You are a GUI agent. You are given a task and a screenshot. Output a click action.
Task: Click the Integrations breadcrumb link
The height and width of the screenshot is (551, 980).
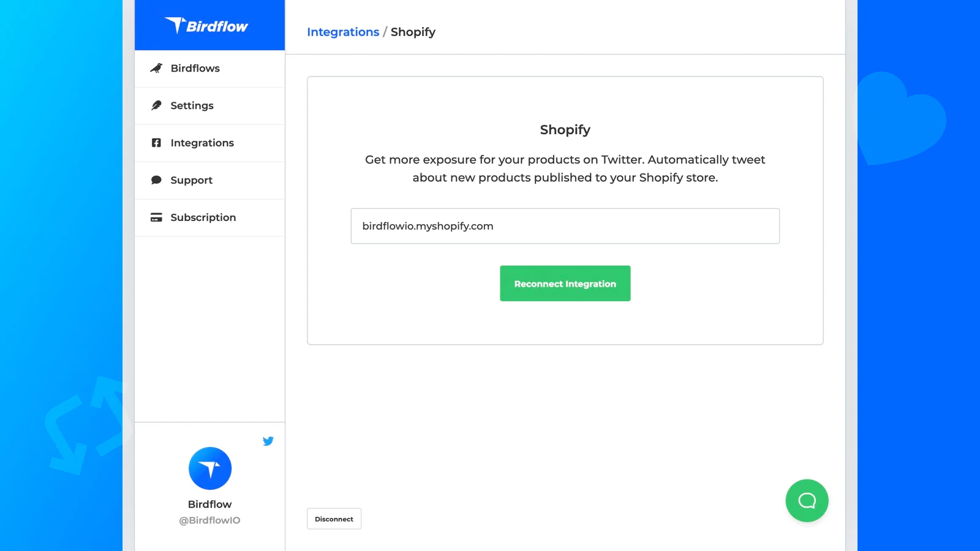tap(343, 32)
